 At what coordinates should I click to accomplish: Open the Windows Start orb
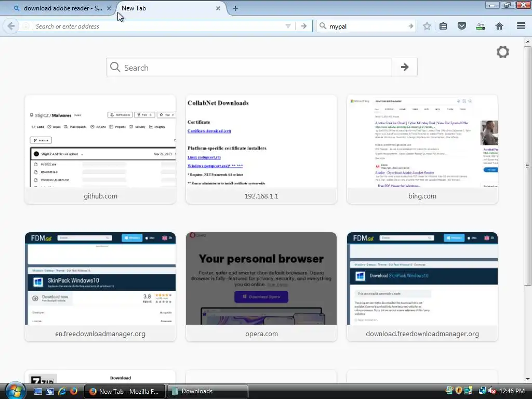pos(15,391)
